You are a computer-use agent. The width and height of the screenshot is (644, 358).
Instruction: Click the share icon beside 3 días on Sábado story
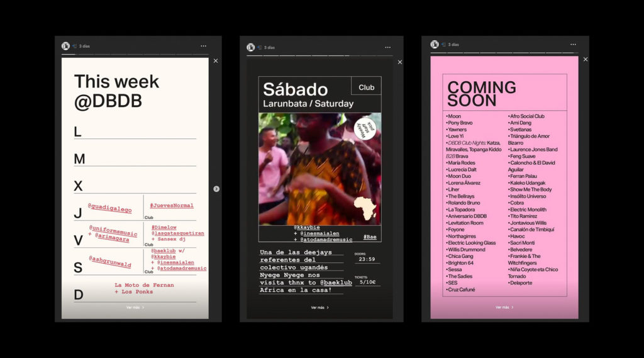tap(260, 47)
